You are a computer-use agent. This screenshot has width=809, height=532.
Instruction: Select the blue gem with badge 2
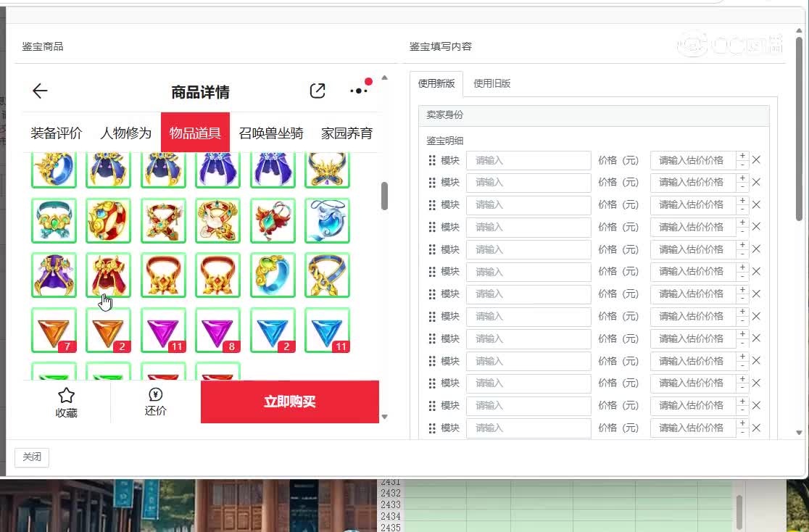pyautogui.click(x=273, y=331)
